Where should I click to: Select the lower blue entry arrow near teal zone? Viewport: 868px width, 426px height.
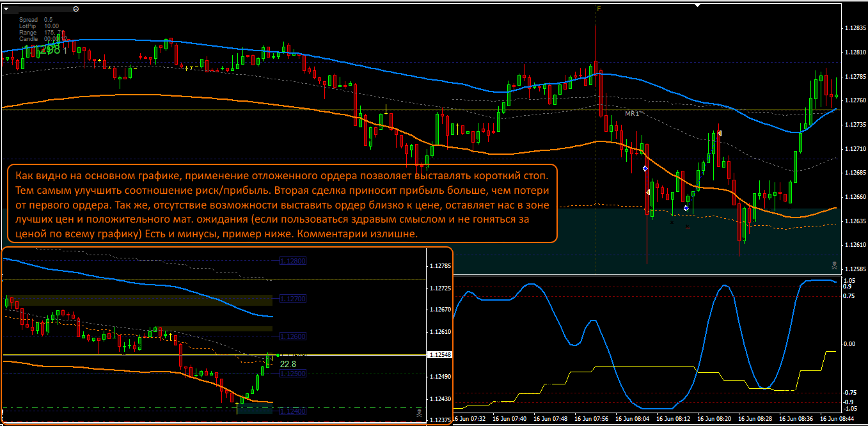686,208
